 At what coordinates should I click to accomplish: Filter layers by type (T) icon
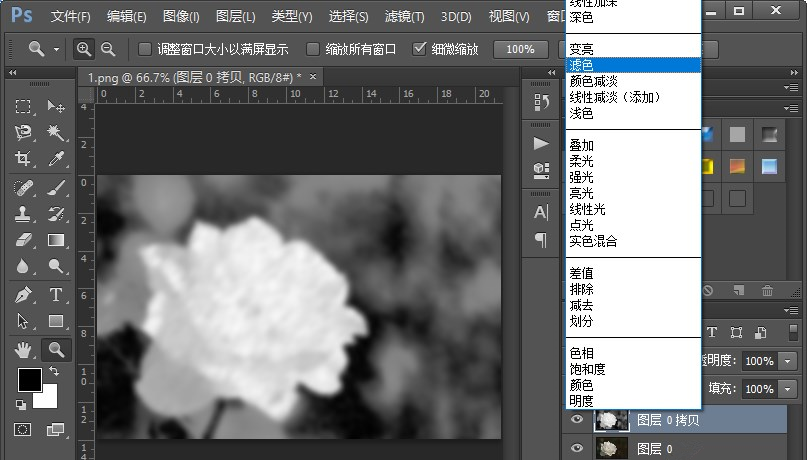tap(712, 332)
